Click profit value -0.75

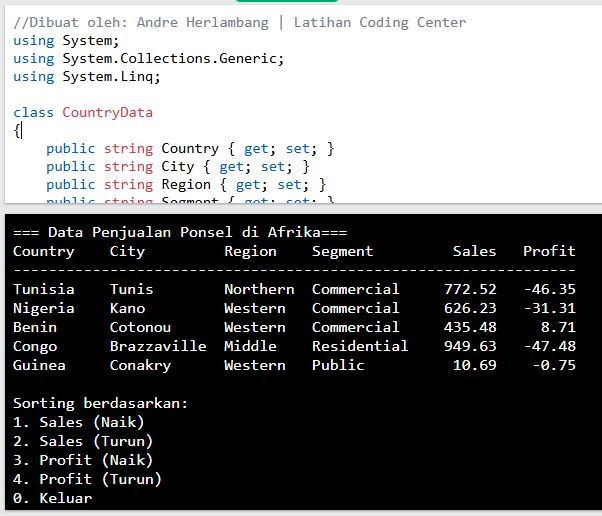pyautogui.click(x=554, y=365)
